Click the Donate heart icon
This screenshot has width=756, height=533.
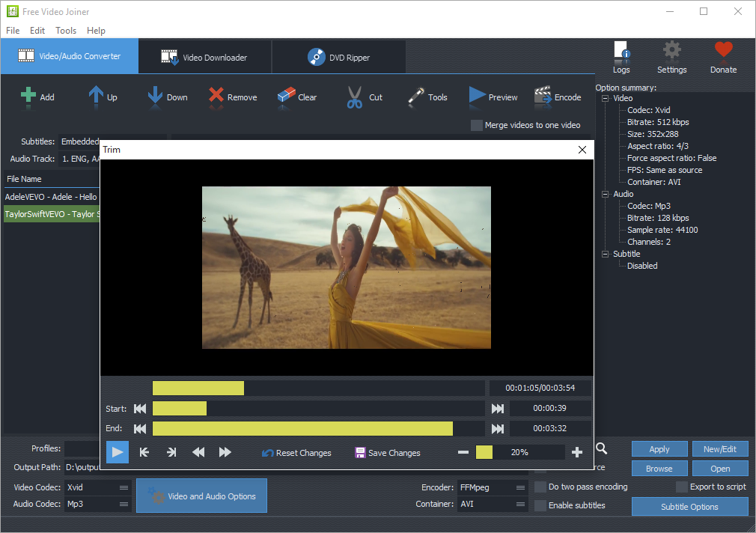click(723, 57)
